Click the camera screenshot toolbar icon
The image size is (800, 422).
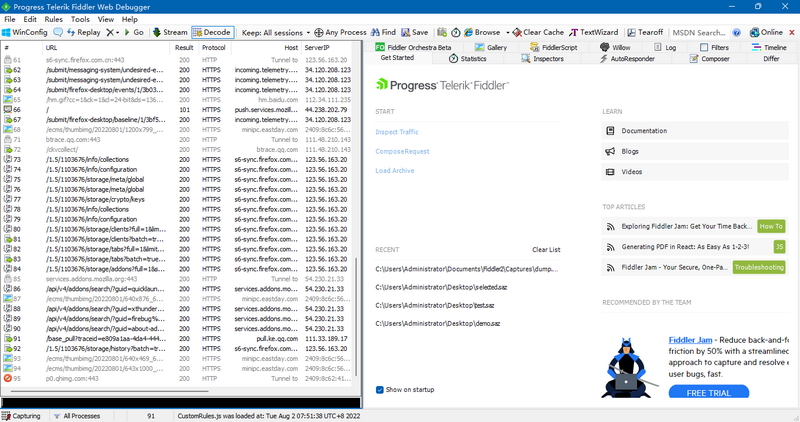[x=442, y=32]
